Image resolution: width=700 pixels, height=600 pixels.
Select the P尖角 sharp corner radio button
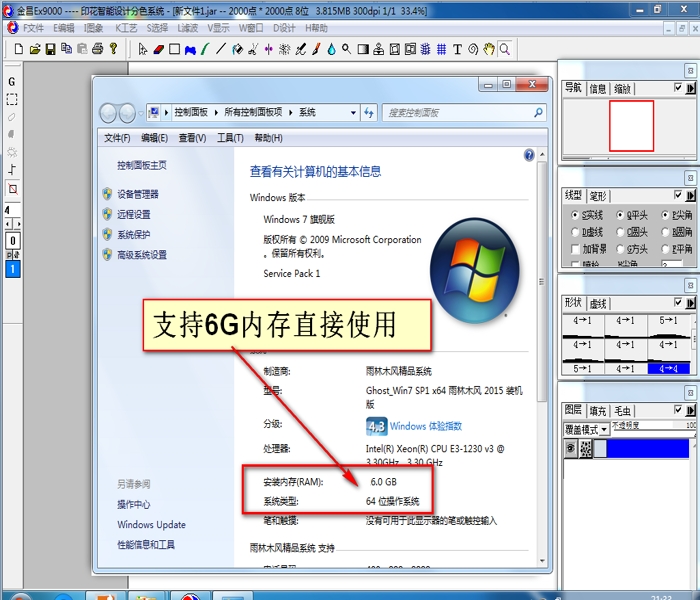click(665, 215)
